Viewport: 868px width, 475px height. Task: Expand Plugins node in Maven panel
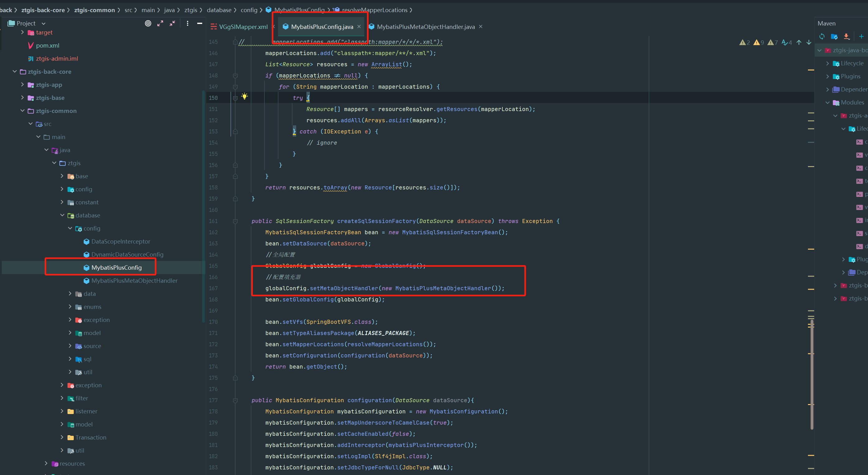tap(828, 77)
